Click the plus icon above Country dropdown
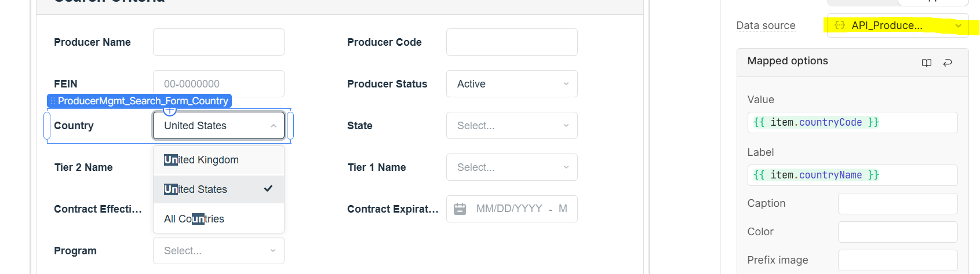 [170, 110]
